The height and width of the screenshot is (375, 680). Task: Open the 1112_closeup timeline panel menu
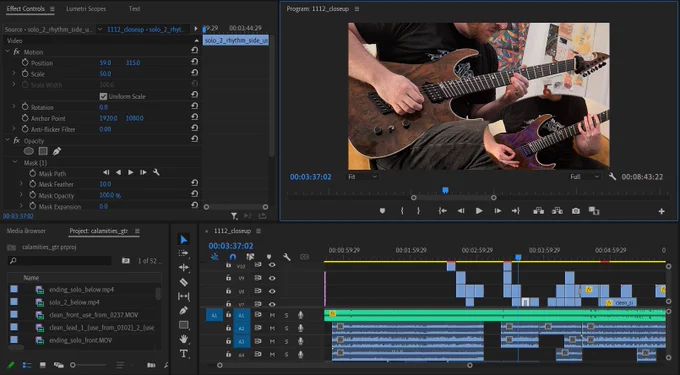pyautogui.click(x=258, y=231)
